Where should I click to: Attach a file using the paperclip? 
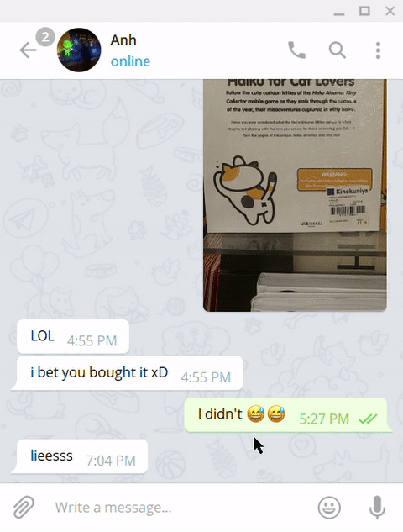pyautogui.click(x=24, y=507)
